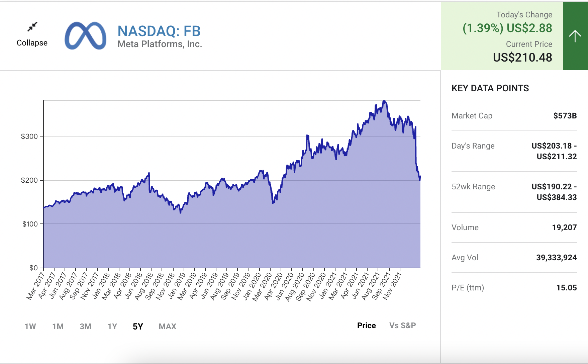The width and height of the screenshot is (588, 364).
Task: Select the 1M time range
Action: pos(58,327)
